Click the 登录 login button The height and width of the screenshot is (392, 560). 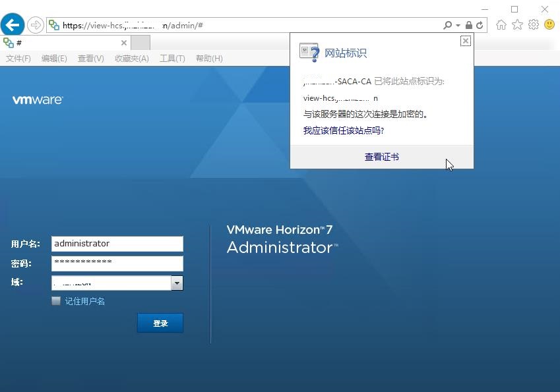(x=160, y=323)
